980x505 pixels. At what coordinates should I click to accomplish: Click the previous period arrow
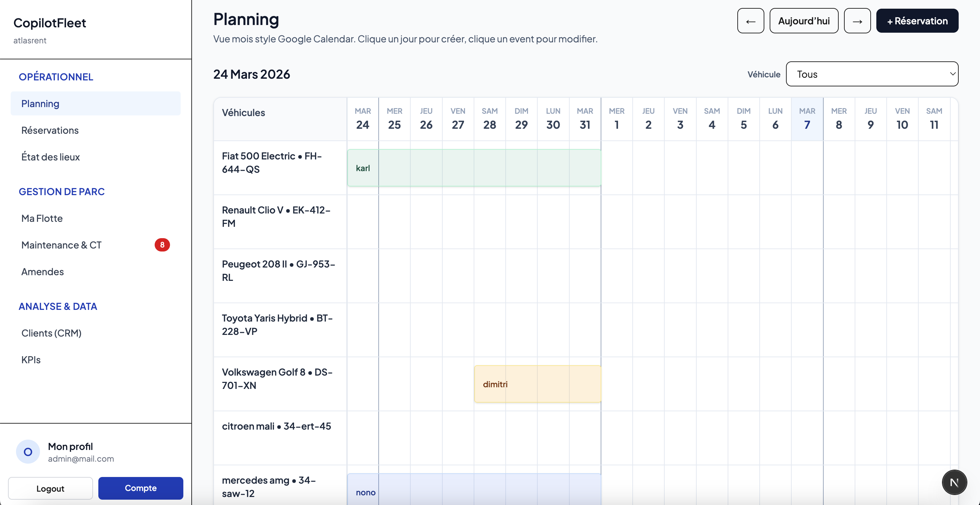(750, 21)
